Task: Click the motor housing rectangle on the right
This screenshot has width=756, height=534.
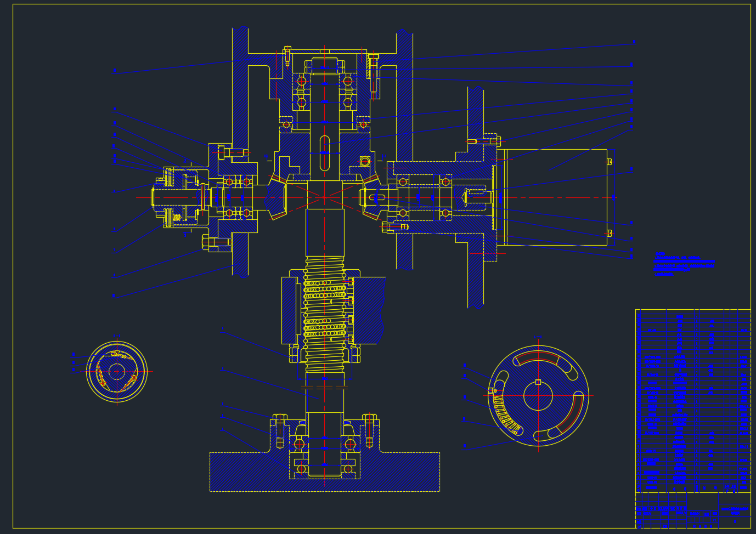Action: pyautogui.click(x=556, y=197)
